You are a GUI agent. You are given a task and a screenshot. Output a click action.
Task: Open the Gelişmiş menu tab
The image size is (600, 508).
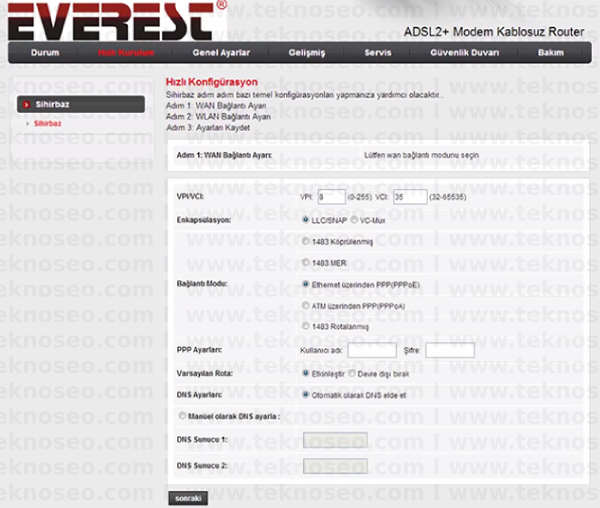click(307, 53)
